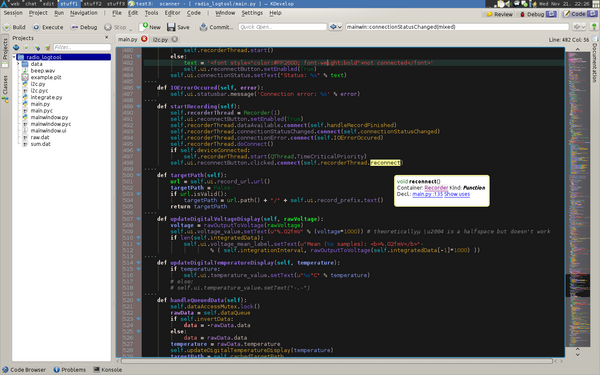Follow the Recorder link in the tooltip

pos(436,188)
